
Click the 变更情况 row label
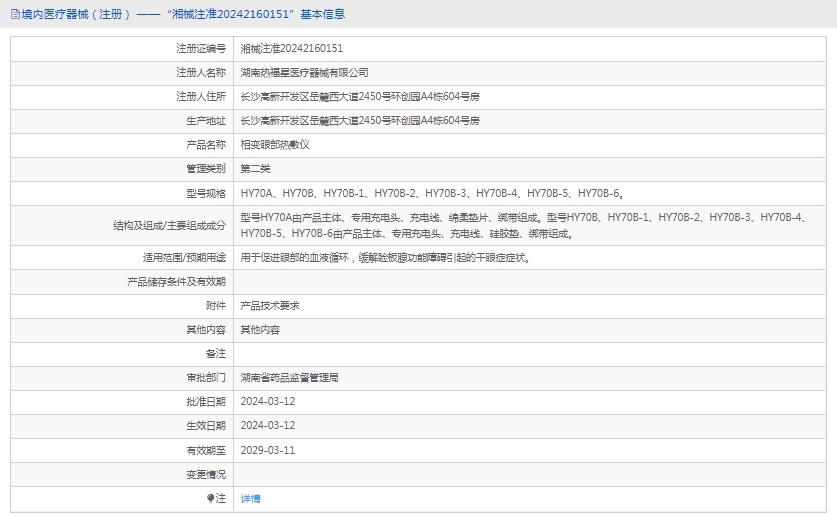[206, 474]
